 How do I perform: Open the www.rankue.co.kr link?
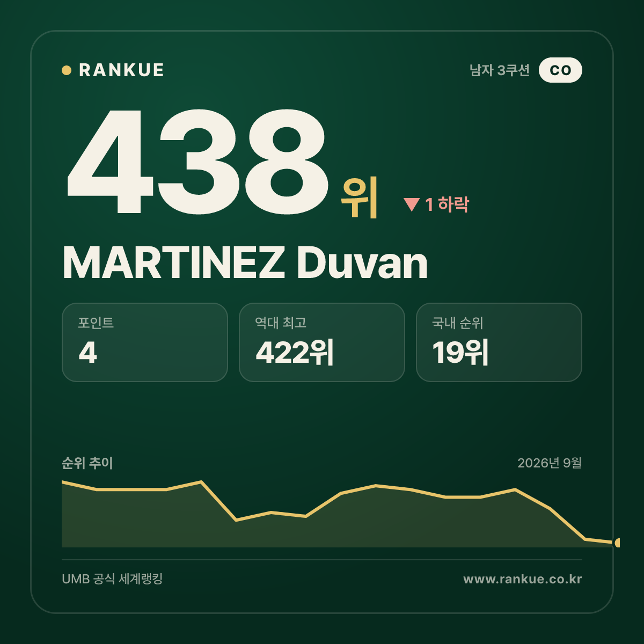[522, 579]
